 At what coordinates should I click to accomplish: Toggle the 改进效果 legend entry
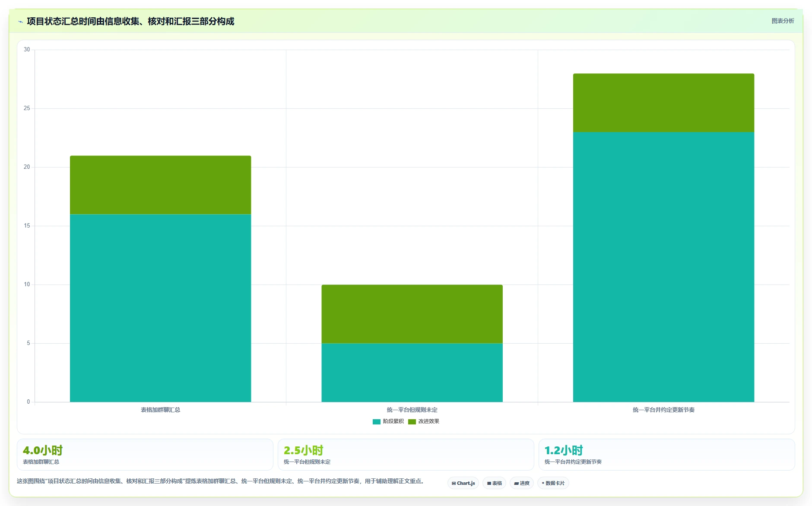pos(424,421)
